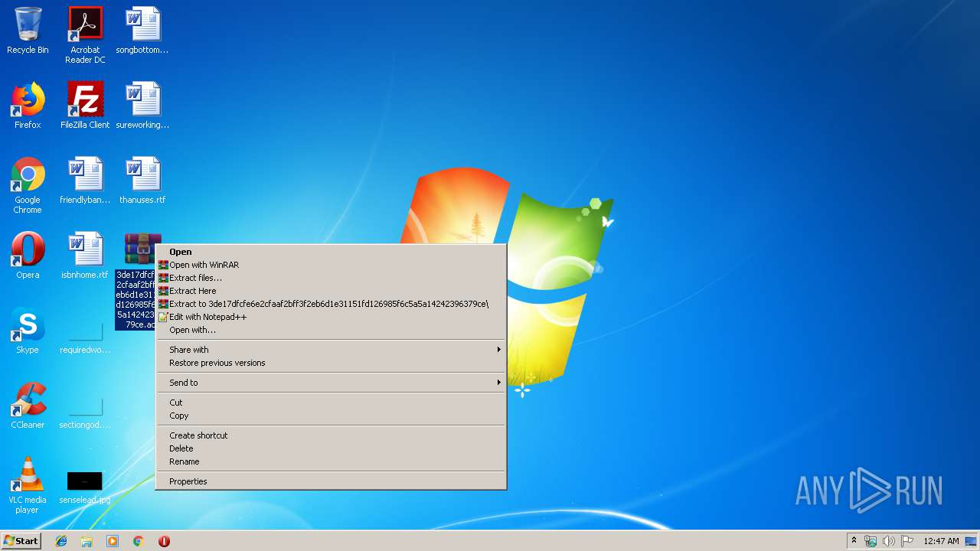Choose Extract files… menu entry
This screenshot has width=980, height=551.
point(330,278)
